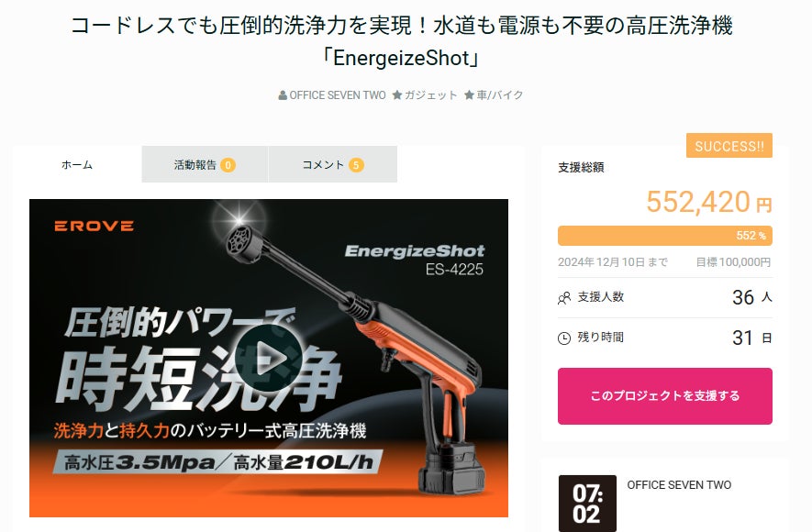Click the SUCCESS!! badge
This screenshot has width=812, height=532.
coord(729,146)
